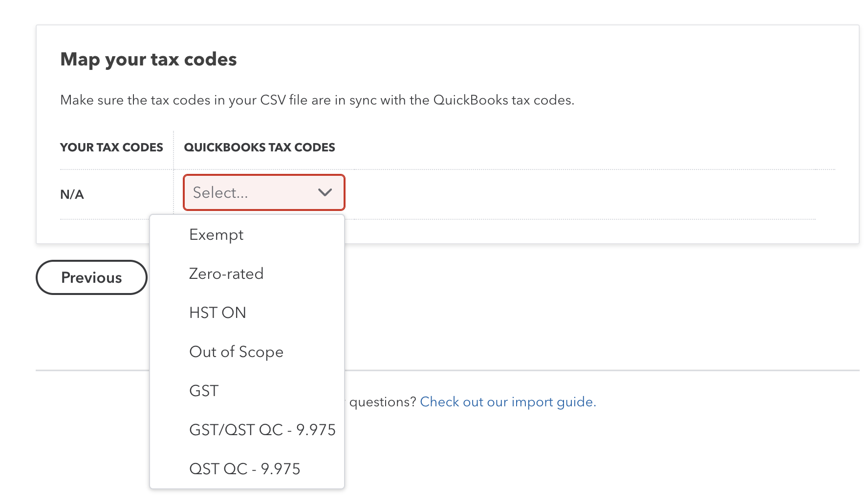Click the "QUICKBOOKS TAX CODES" column header
This screenshot has width=868, height=504.
[x=260, y=147]
